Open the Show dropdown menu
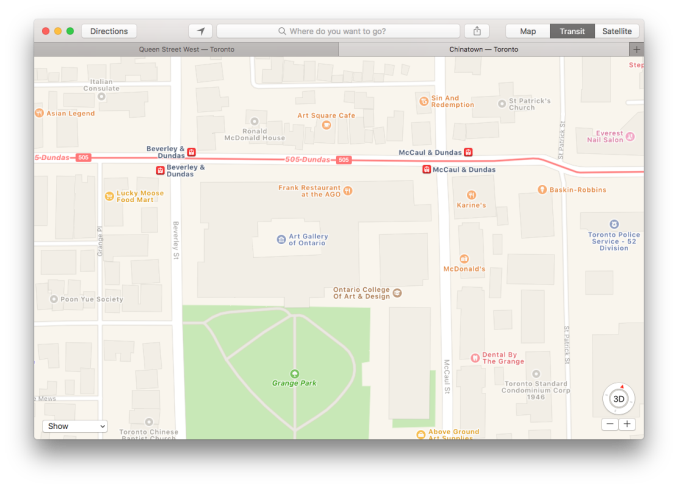This screenshot has width=678, height=488. [x=75, y=426]
